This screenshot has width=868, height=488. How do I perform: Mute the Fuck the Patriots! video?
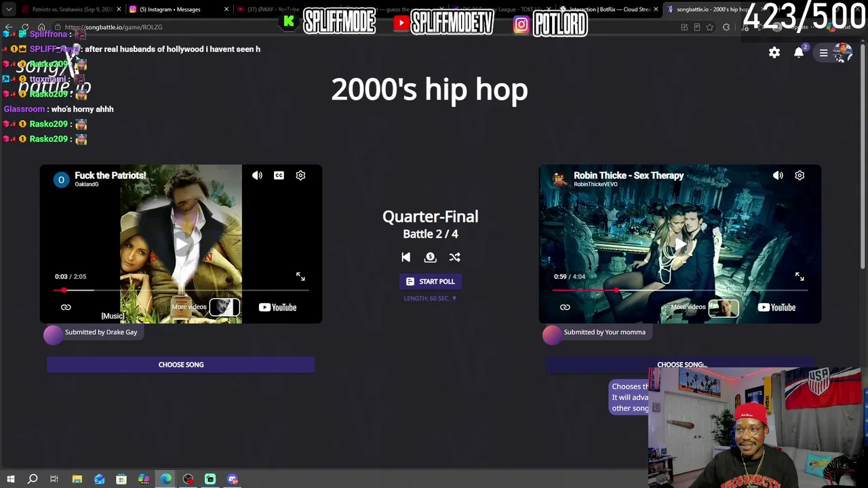point(257,176)
